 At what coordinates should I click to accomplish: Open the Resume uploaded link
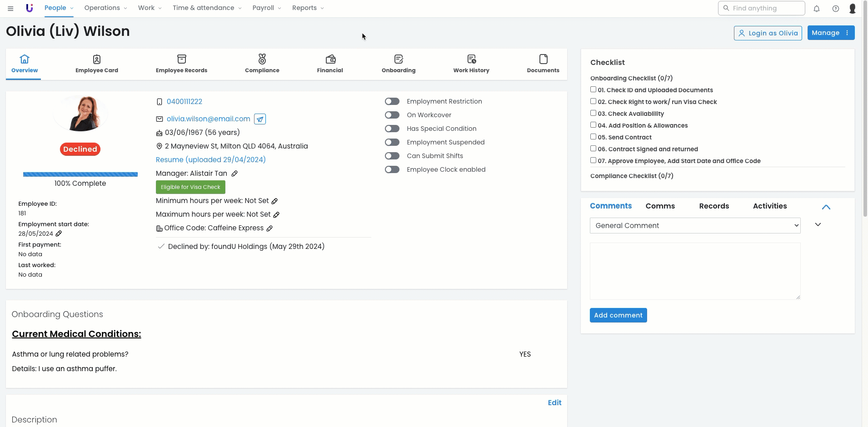tap(210, 160)
